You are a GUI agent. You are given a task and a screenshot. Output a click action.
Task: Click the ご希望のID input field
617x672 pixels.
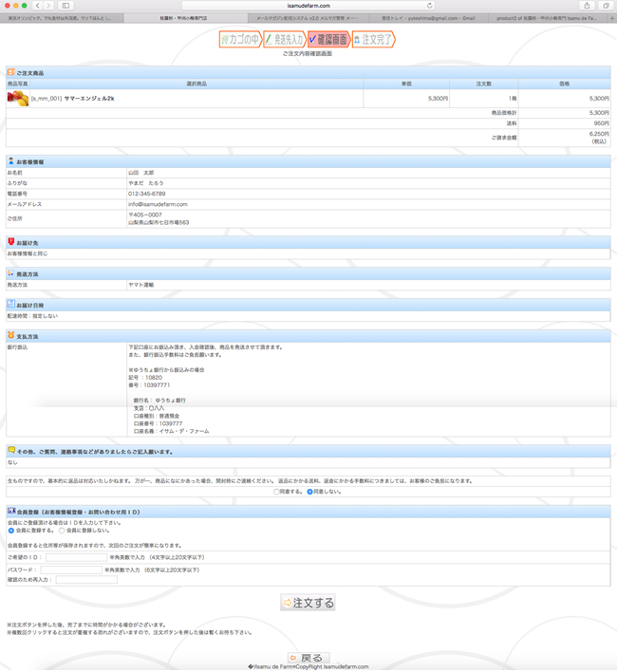[75, 557]
